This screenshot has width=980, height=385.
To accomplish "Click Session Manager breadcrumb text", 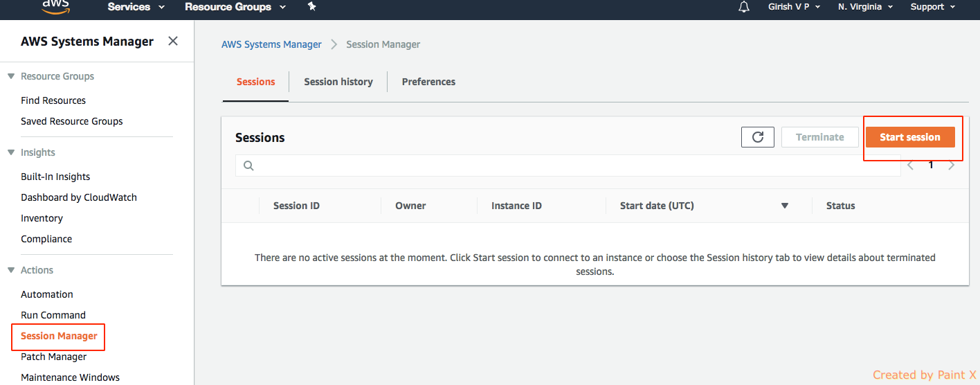I will [383, 44].
